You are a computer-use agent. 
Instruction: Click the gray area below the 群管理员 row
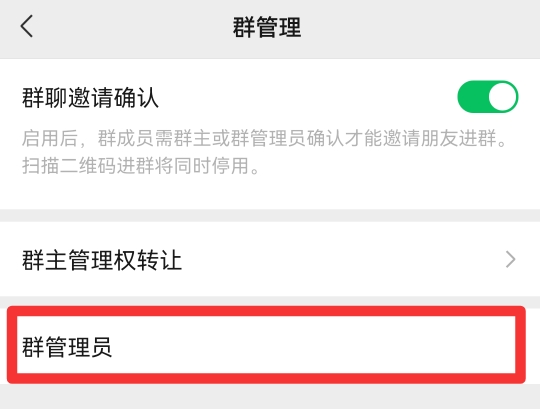(x=270, y=397)
